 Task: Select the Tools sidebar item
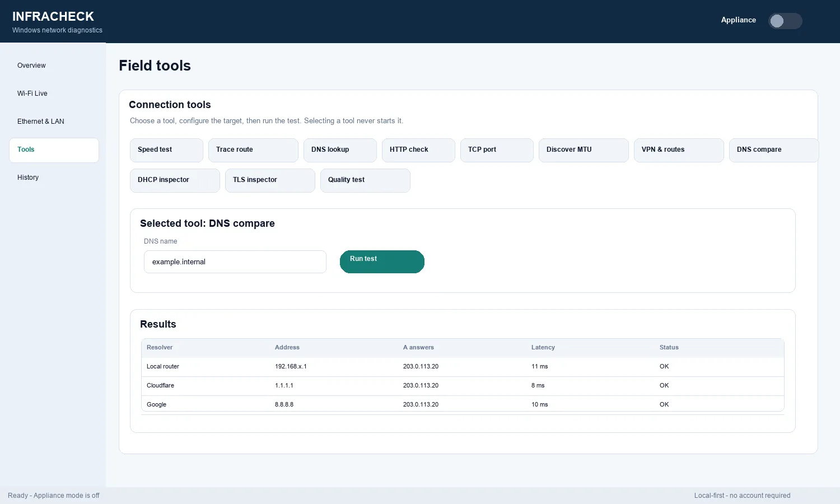tap(54, 150)
